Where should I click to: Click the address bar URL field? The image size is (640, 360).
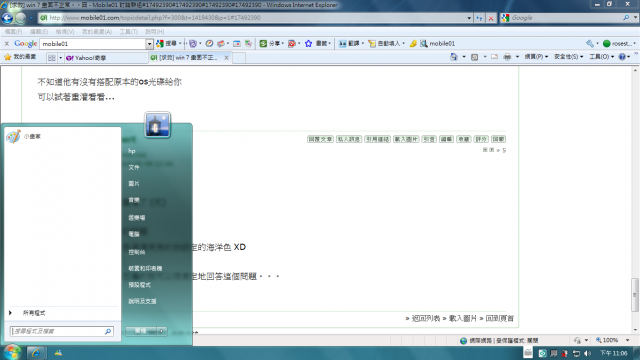253,18
